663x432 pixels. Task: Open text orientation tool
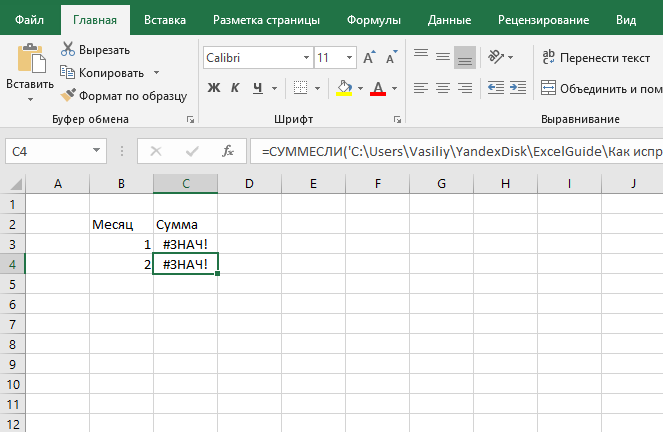point(496,57)
